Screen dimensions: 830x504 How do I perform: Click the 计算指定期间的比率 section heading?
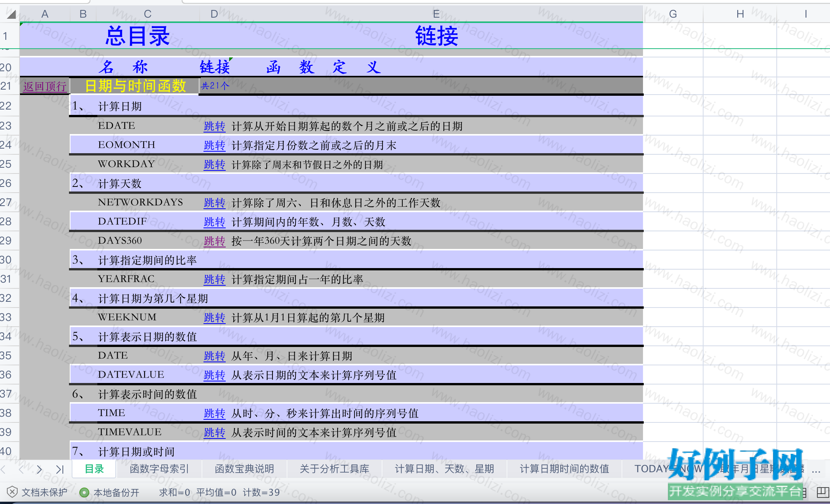click(148, 260)
